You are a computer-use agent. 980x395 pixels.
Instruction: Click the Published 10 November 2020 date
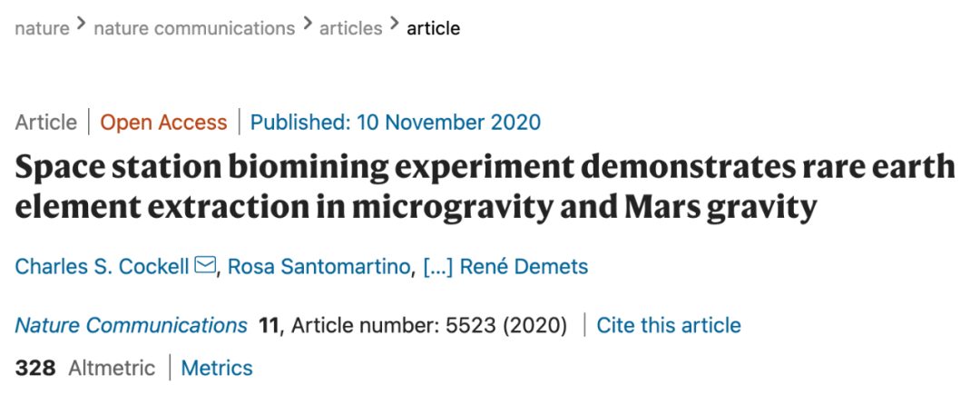pos(396,123)
